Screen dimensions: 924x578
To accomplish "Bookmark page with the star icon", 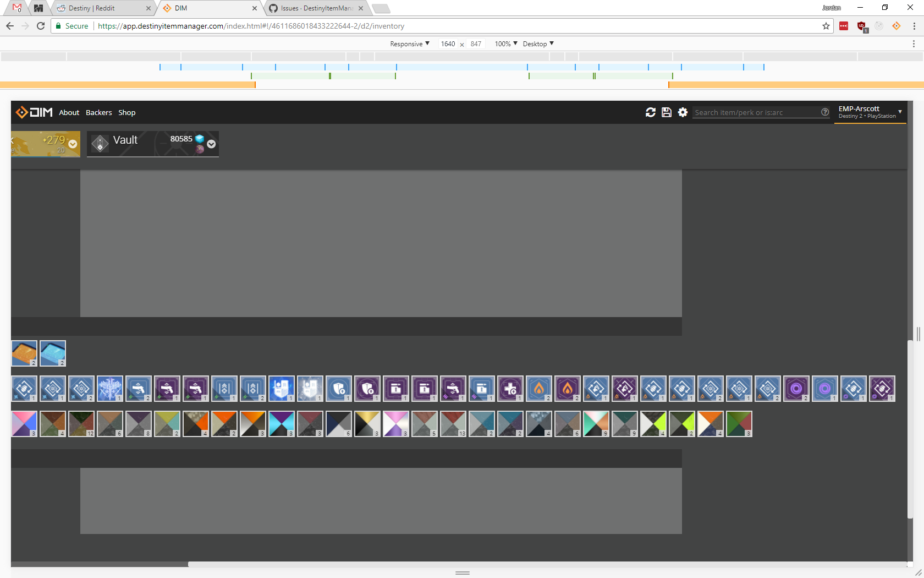I will pos(826,26).
